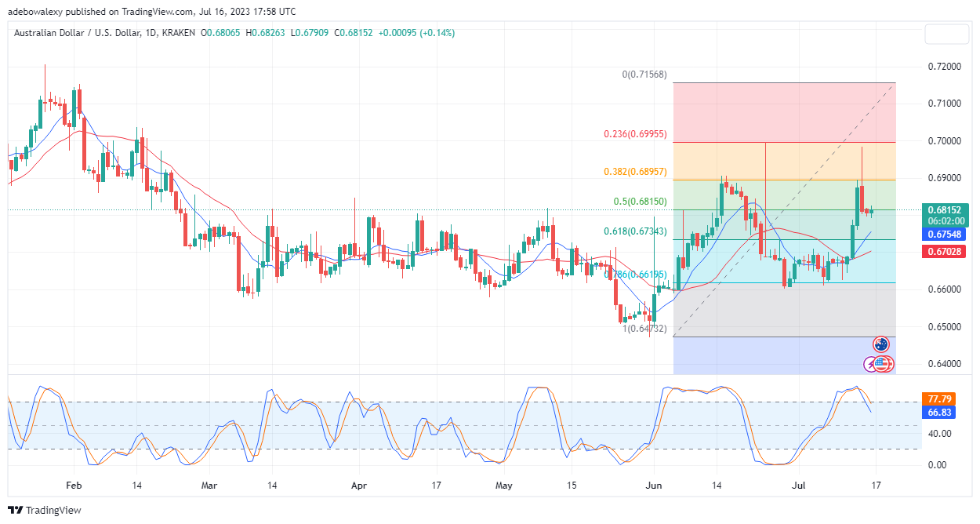
Task: Click the open value O0.68065 in header
Action: 221,33
